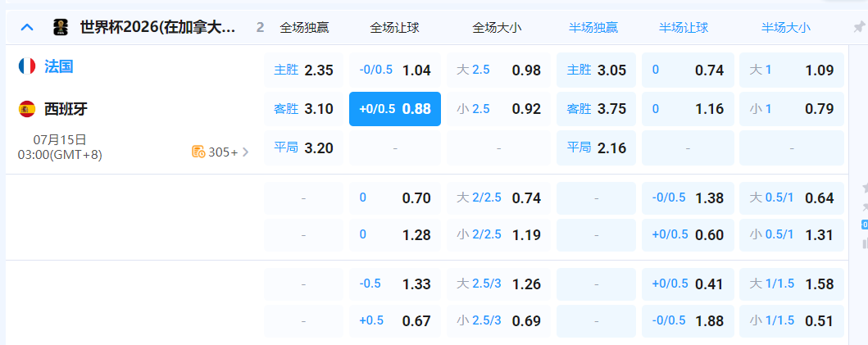Viewport: 868px width, 345px height.
Task: Open the 世界杯2026 league title
Action: [x=158, y=27]
